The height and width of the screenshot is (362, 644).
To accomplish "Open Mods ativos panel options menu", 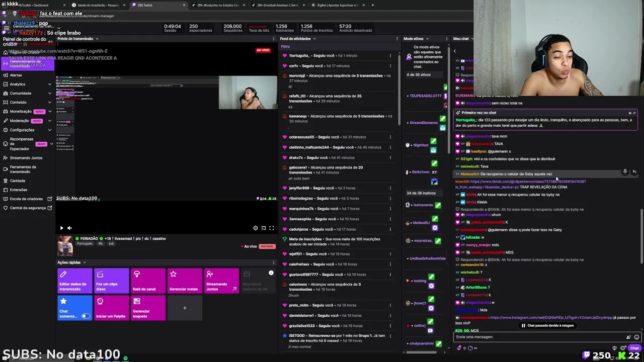I will click(446, 39).
